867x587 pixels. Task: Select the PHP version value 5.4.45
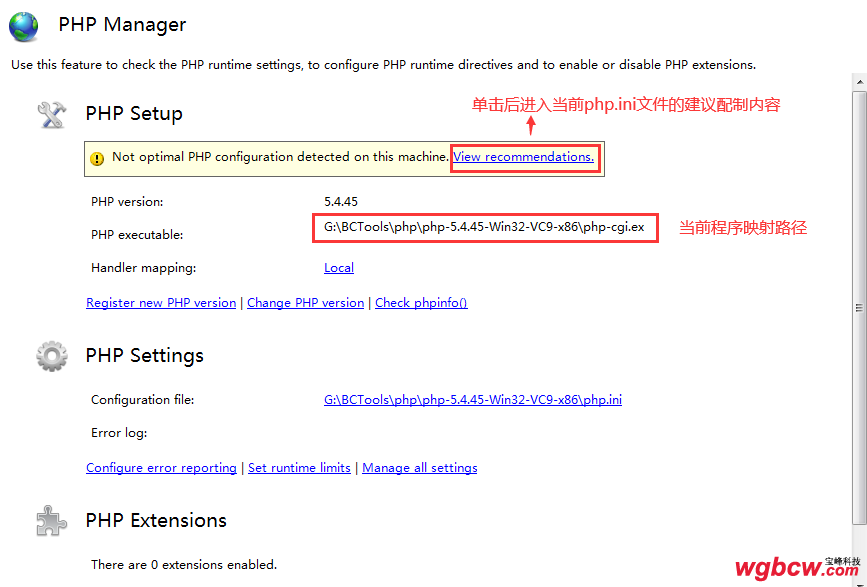(341, 202)
